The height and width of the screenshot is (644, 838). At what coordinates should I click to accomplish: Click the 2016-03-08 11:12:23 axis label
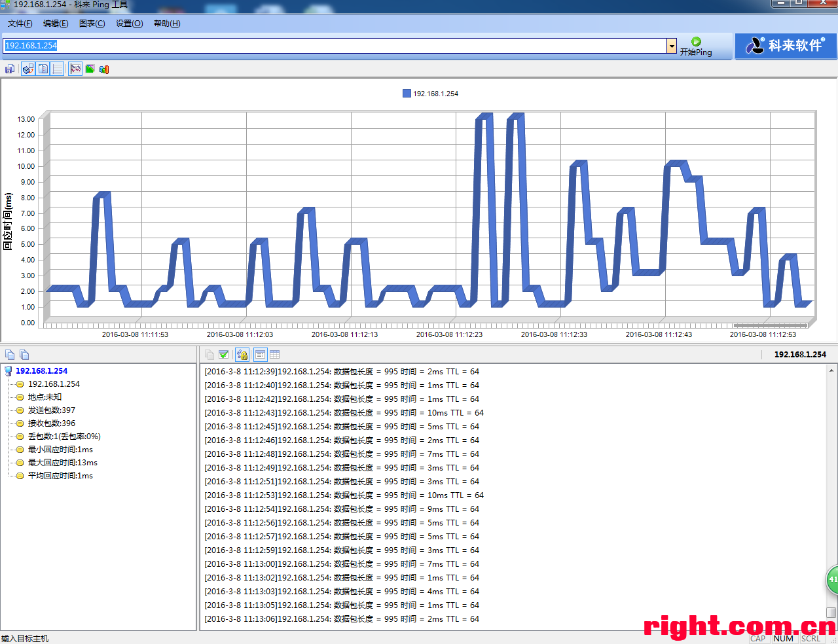click(449, 334)
